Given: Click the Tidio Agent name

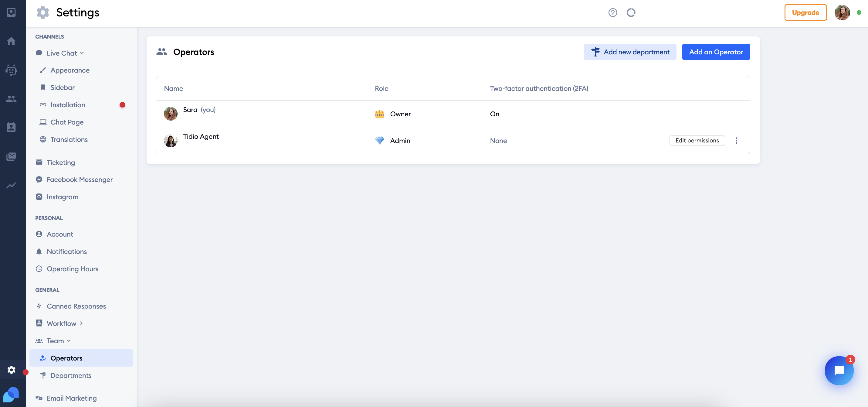Looking at the screenshot, I should [x=201, y=136].
